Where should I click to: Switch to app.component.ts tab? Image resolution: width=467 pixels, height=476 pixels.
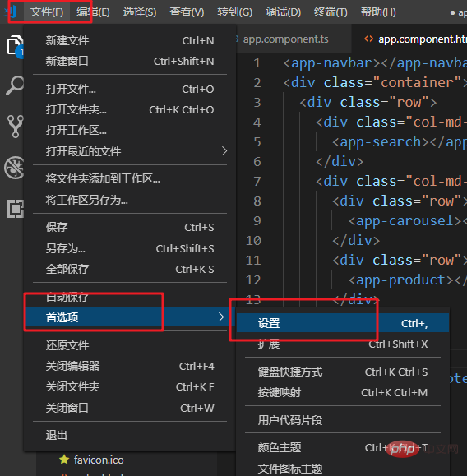[x=294, y=39]
